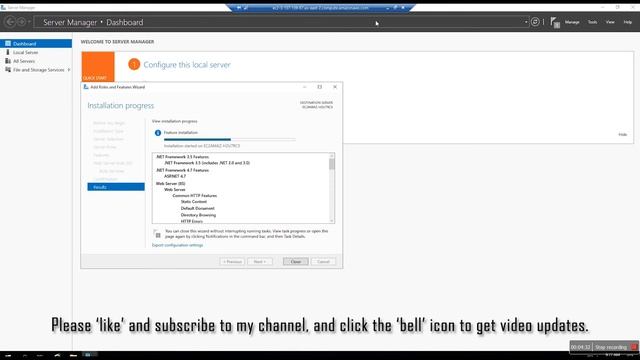Click the feature installation progress bar

coord(229,140)
